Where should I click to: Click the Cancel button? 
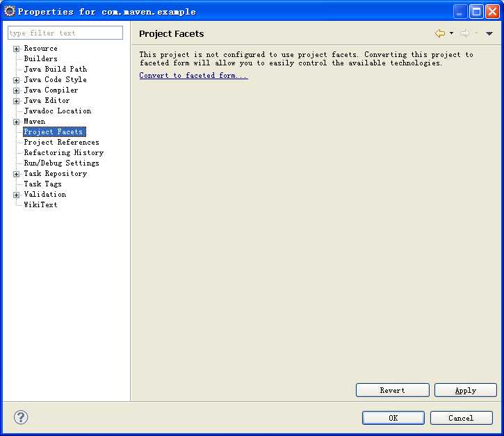[x=462, y=418]
